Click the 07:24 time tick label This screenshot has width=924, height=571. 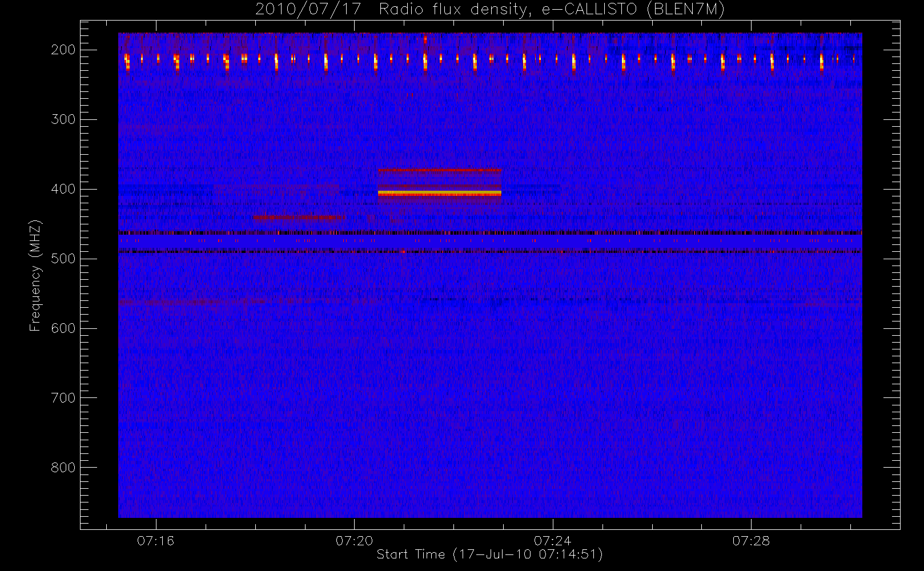coord(553,541)
